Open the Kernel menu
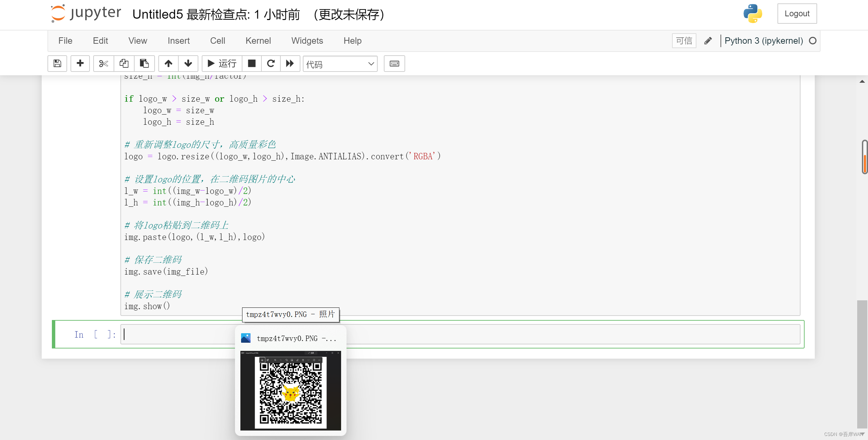The image size is (868, 440). pos(258,40)
